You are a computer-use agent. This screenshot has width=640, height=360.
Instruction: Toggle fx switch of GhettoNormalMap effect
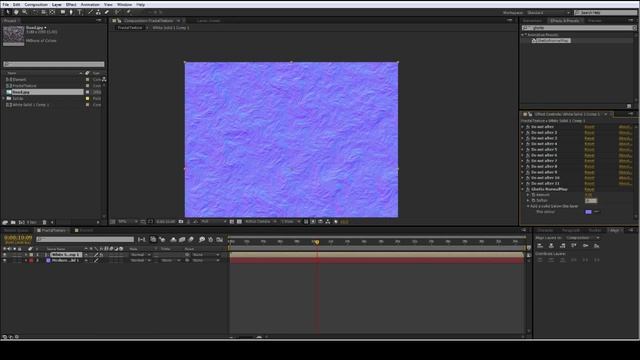tap(528, 189)
